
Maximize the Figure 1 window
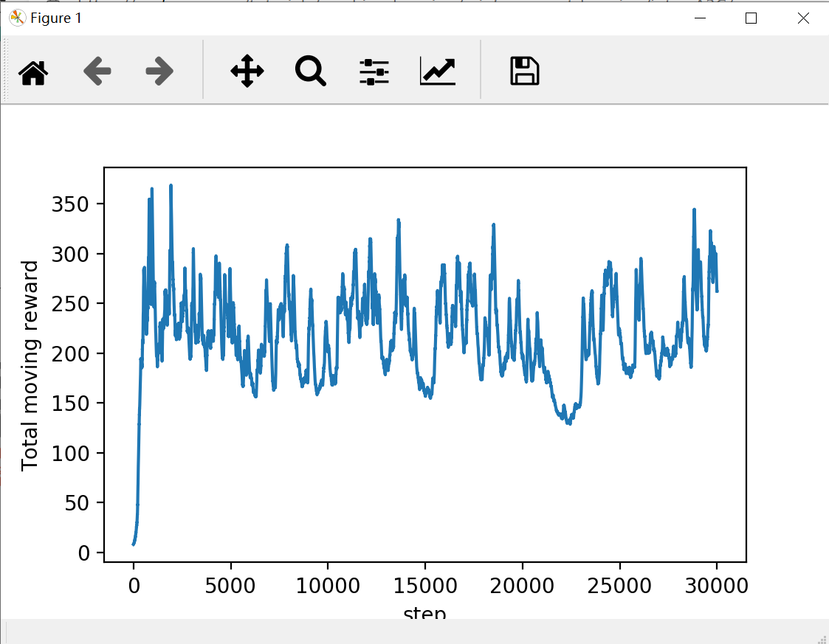point(751,18)
